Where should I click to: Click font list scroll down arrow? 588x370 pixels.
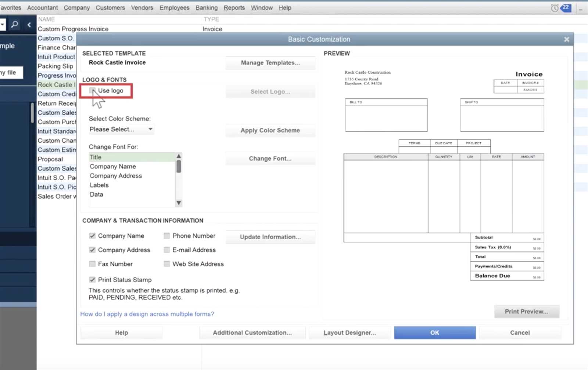click(179, 203)
